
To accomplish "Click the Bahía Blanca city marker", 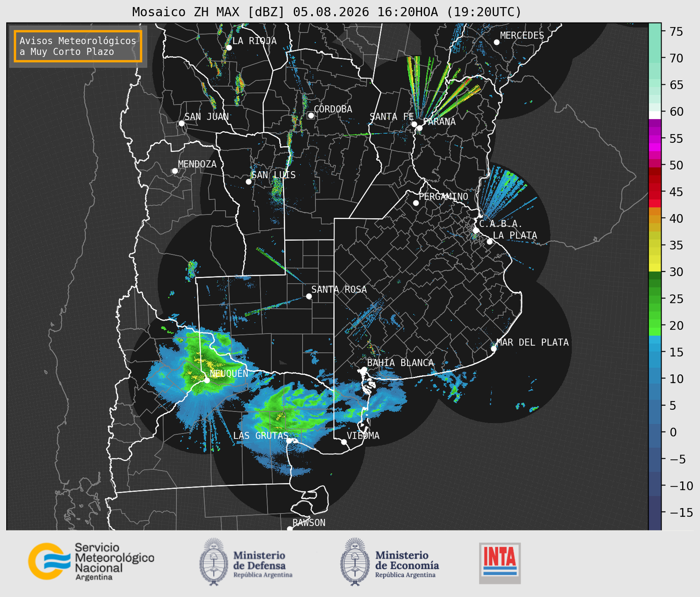I will (x=364, y=369).
